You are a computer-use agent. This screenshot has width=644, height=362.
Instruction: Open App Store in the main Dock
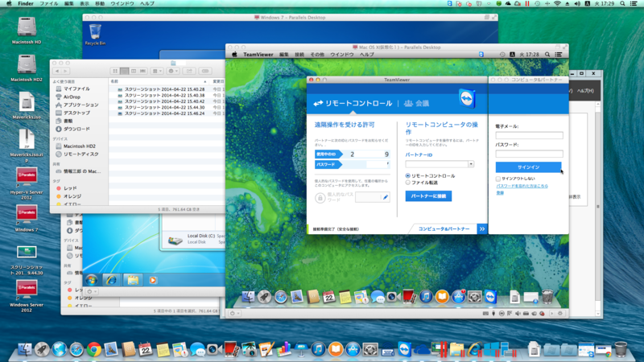coord(353,350)
